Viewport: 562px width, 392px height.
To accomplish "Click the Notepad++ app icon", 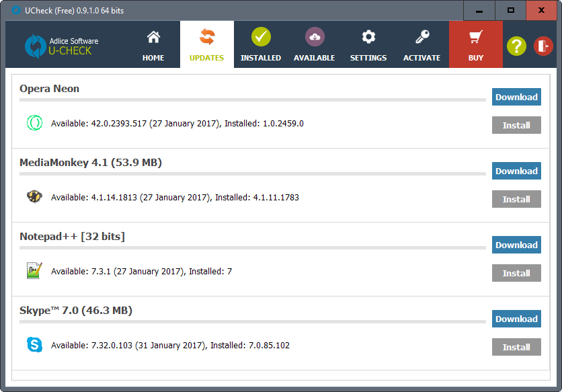I will tap(34, 271).
